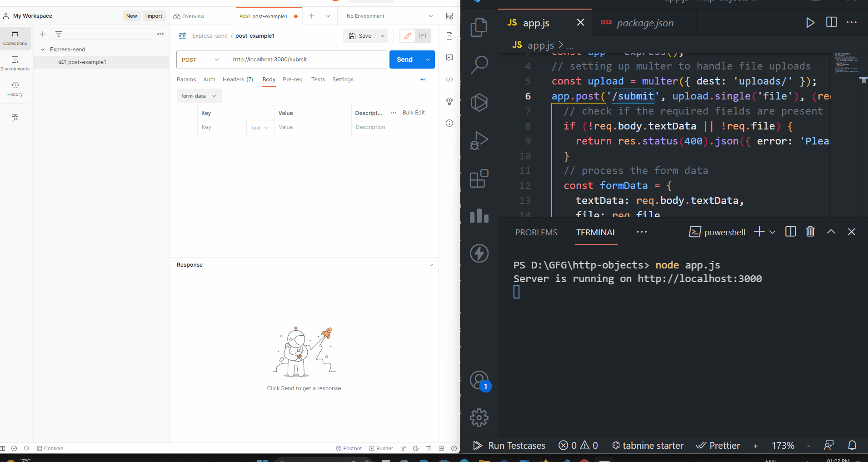Open the Comments icon in Postman's right sidebar
The image size is (868, 462).
click(449, 58)
